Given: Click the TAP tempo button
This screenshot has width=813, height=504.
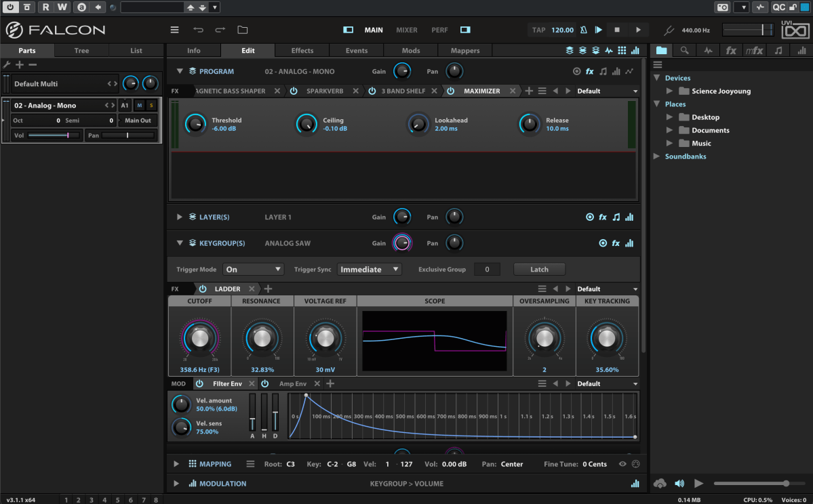Looking at the screenshot, I should click(x=539, y=30).
